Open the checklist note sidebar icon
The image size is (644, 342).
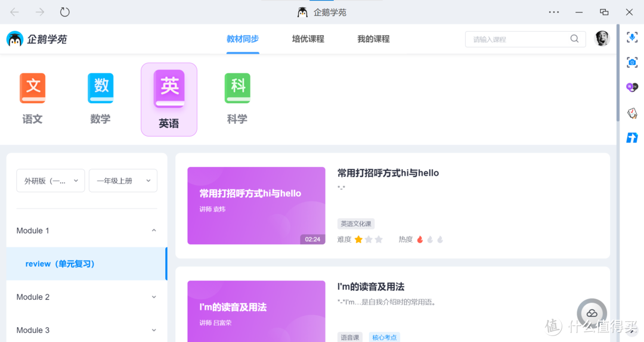click(x=632, y=113)
